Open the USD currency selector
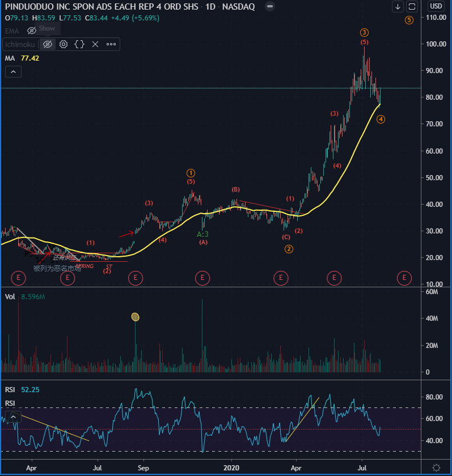The width and height of the screenshot is (452, 476). 436,6
